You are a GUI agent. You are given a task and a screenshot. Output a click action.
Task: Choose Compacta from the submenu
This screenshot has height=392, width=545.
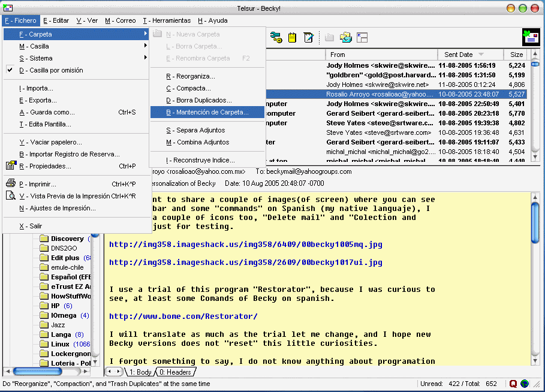[207, 88]
